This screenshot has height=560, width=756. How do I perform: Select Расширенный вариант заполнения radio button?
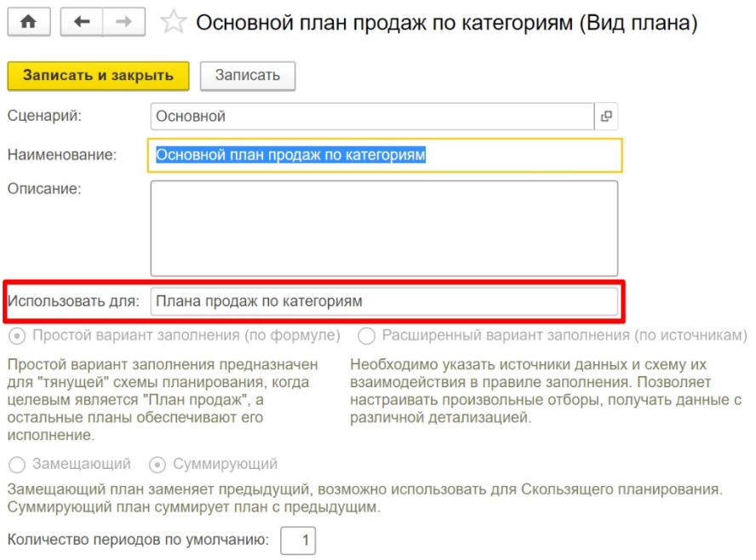click(x=366, y=335)
